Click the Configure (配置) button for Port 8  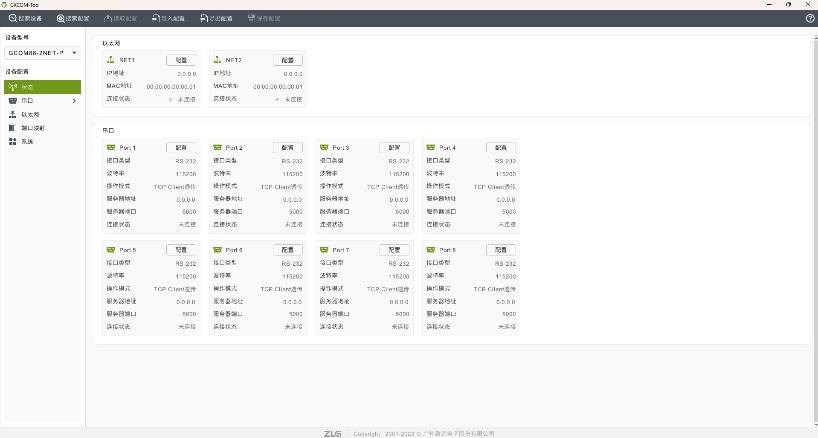(x=501, y=249)
